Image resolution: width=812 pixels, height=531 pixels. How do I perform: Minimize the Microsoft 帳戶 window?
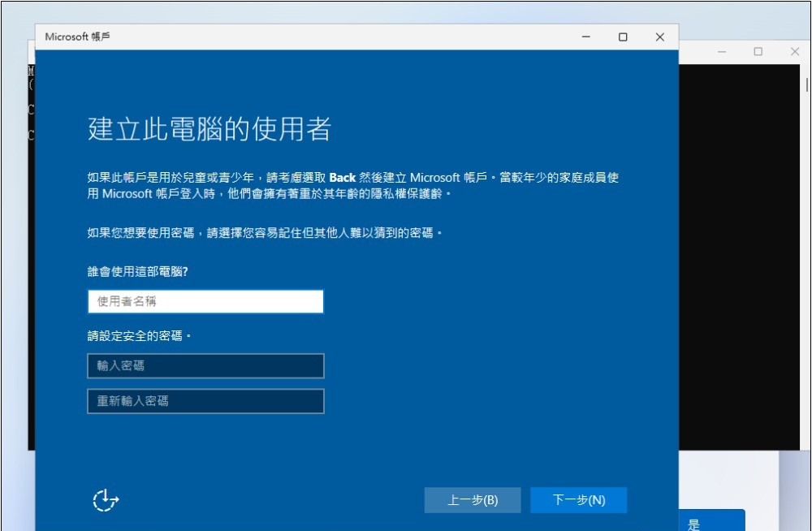(585, 37)
